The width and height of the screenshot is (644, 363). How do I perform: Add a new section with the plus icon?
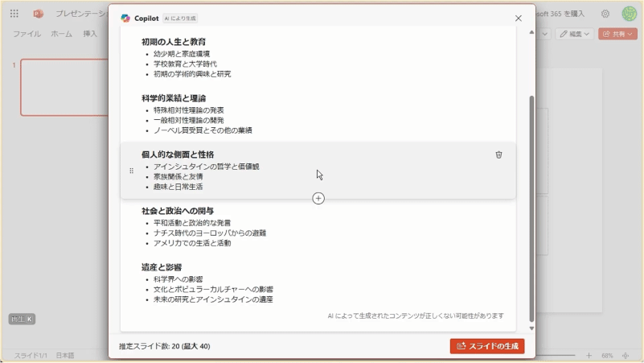tap(318, 198)
